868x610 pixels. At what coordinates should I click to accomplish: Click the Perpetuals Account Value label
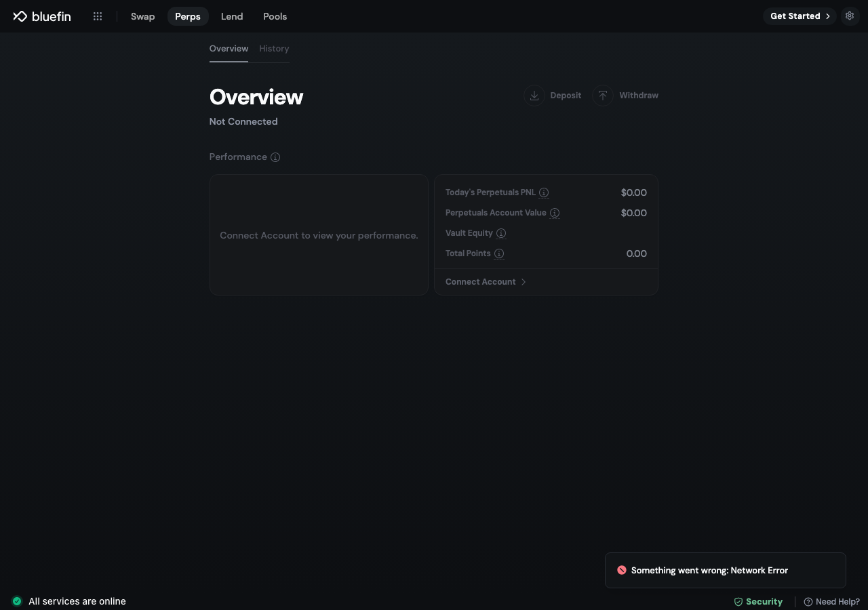[x=496, y=213]
